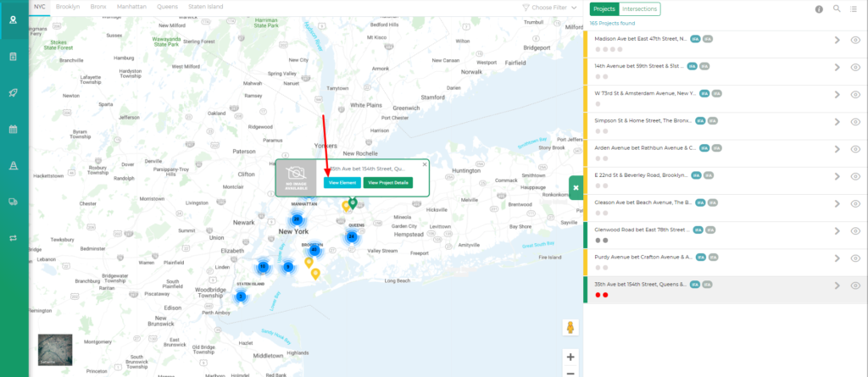The image size is (868, 377).
Task: Open the truck icon in left sidebar
Action: (x=14, y=202)
